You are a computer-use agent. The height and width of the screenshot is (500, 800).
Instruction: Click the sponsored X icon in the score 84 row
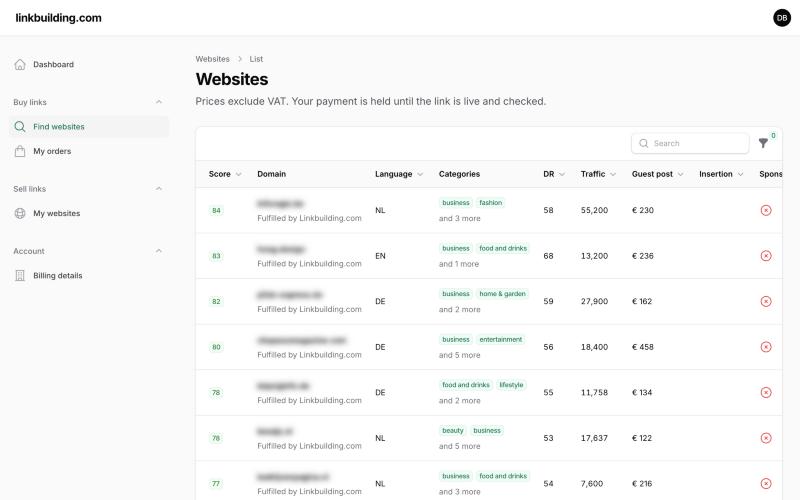click(x=766, y=210)
